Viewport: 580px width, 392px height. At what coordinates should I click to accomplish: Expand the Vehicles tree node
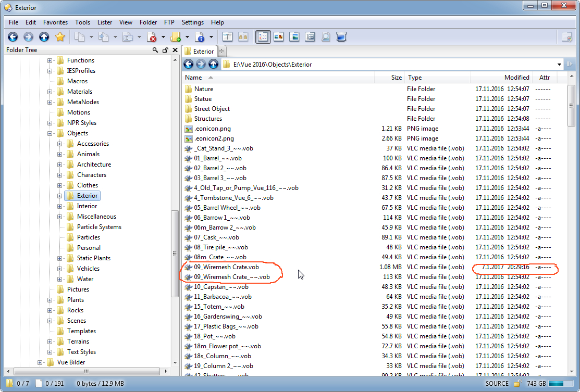click(x=59, y=269)
